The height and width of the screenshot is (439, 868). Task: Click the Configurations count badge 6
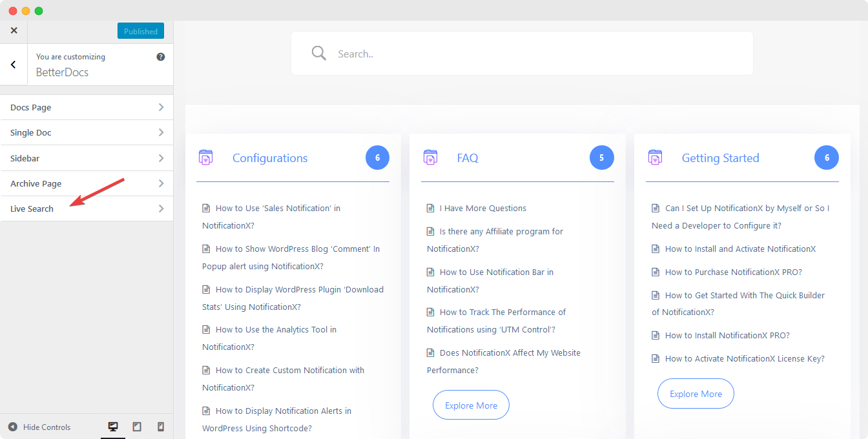coord(377,158)
